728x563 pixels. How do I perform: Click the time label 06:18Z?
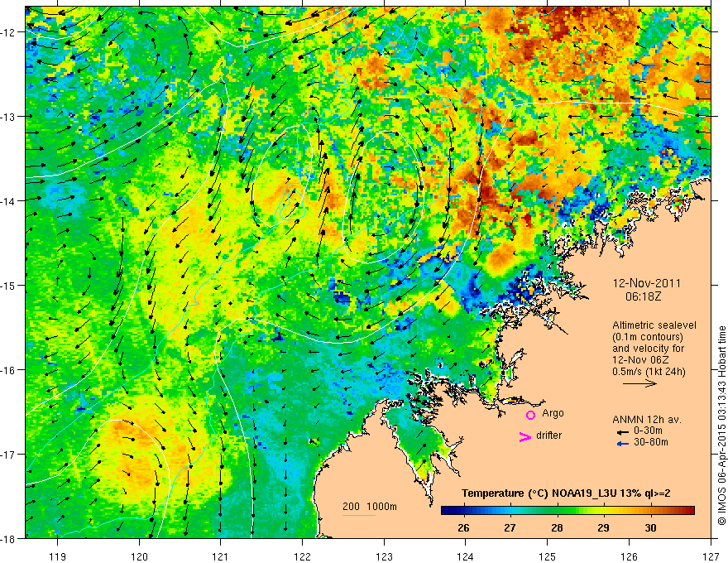click(643, 296)
